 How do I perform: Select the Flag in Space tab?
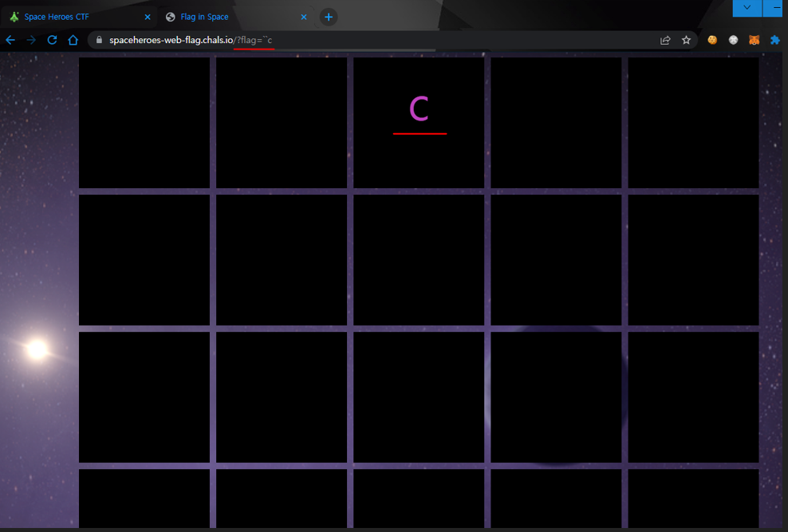coord(236,17)
